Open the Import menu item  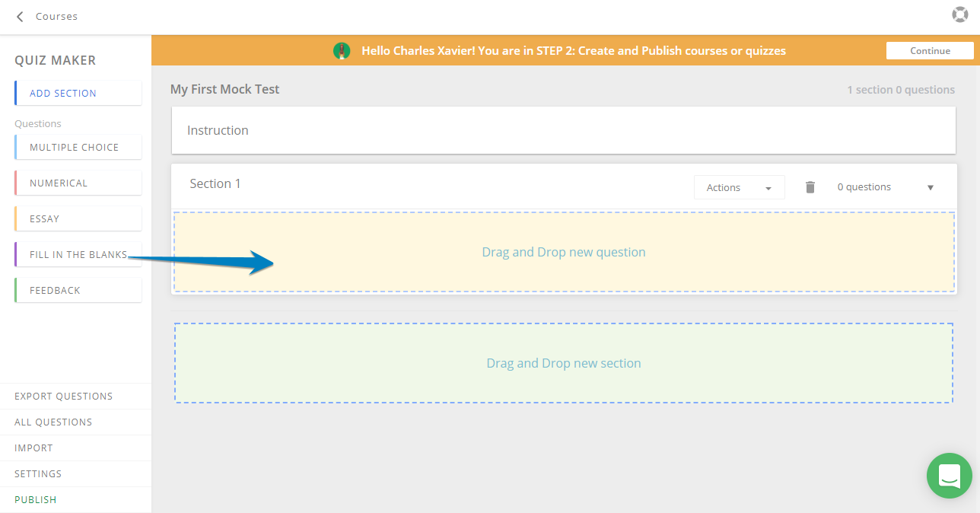coord(33,448)
